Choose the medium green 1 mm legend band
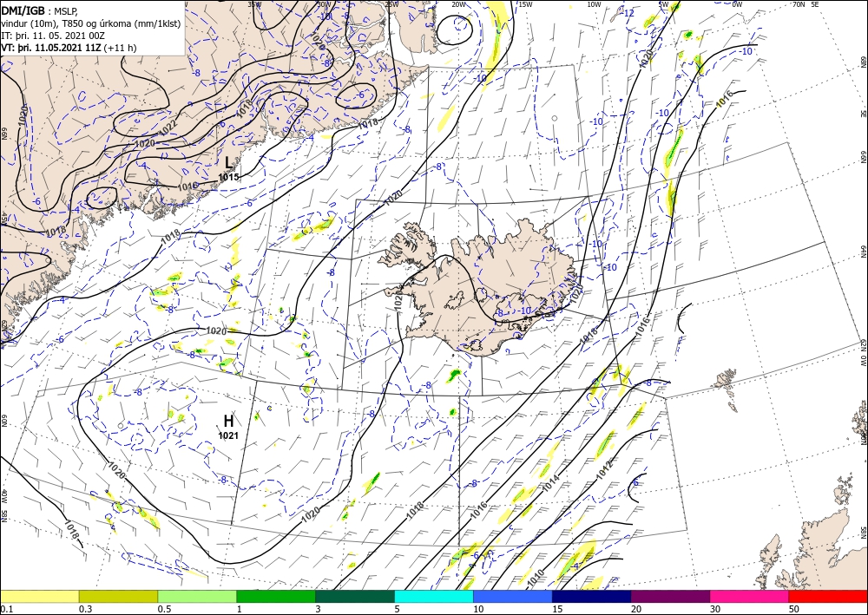The height and width of the screenshot is (615, 868). click(x=276, y=596)
